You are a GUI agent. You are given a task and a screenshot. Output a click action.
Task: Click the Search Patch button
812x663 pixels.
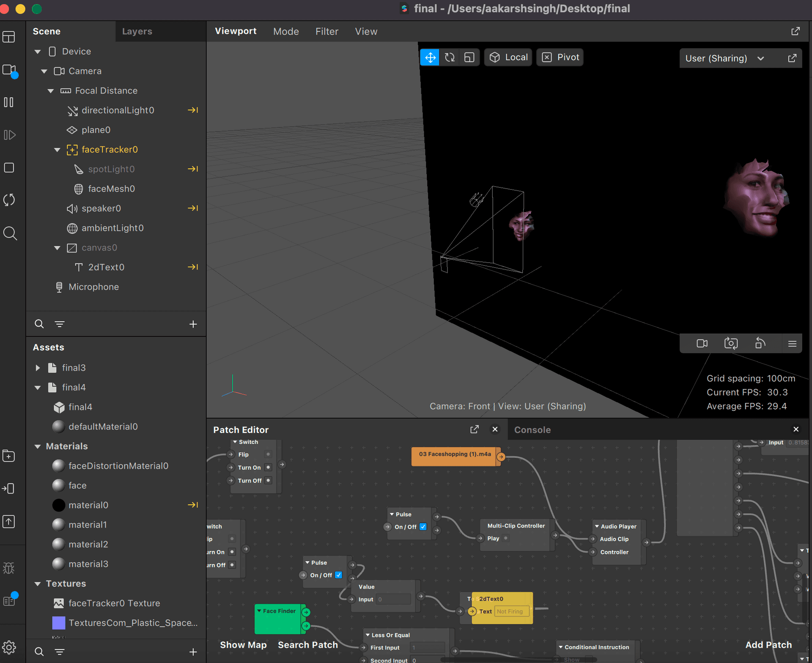308,645
